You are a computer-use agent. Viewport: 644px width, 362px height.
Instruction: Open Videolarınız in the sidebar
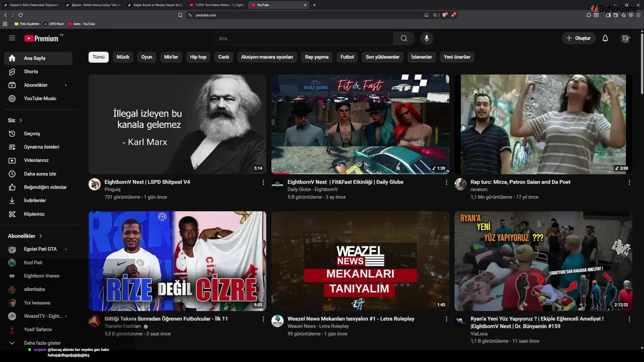point(38,160)
